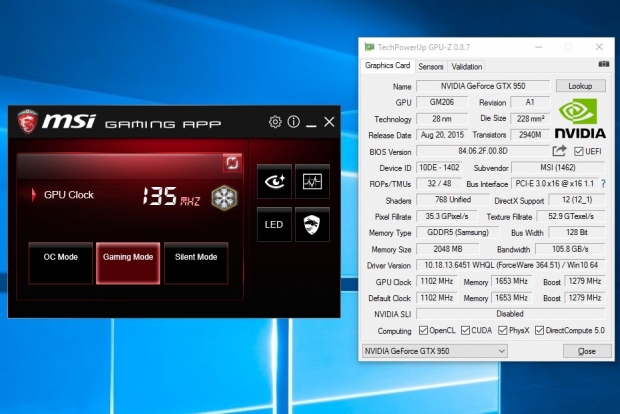This screenshot has width=620, height=414.
Task: Open the Validation tab
Action: click(467, 66)
